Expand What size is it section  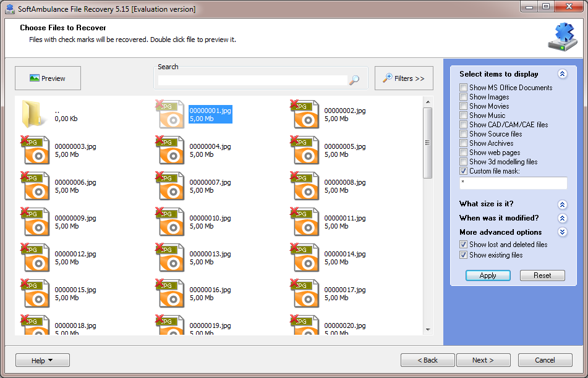[562, 204]
